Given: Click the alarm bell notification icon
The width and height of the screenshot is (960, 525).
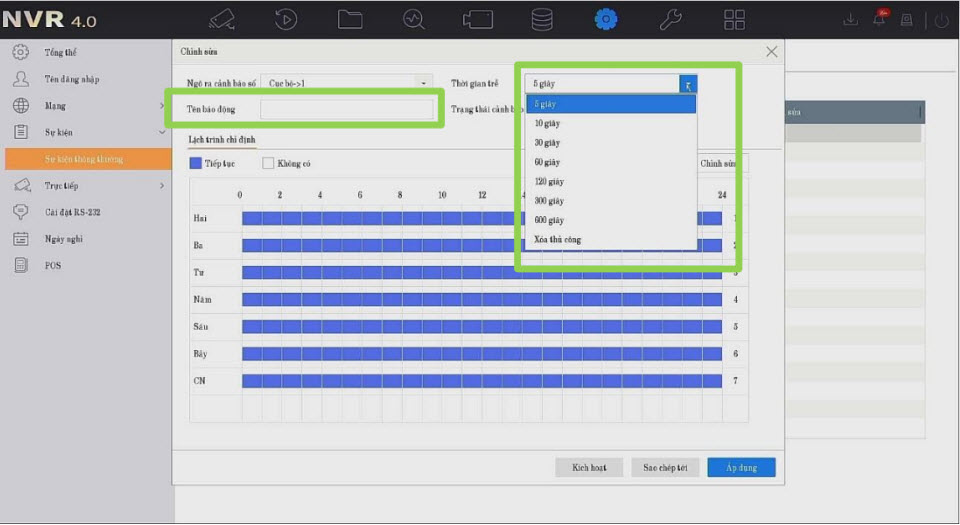Looking at the screenshot, I should [880, 19].
